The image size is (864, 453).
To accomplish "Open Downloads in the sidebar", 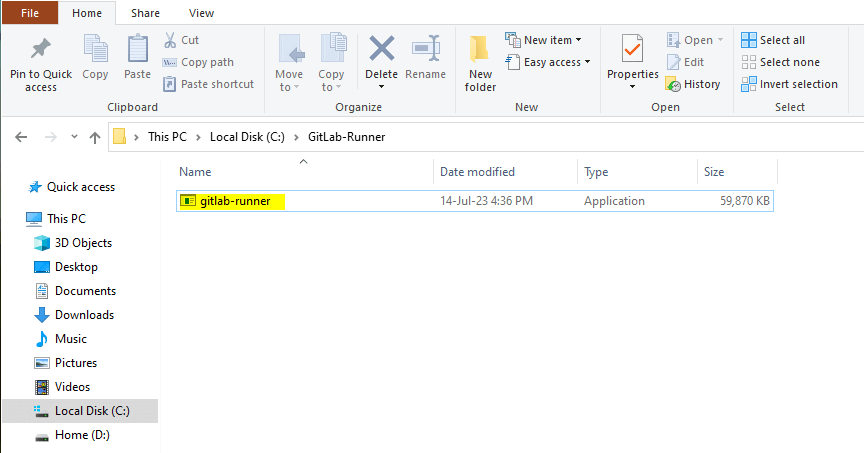I will click(x=74, y=315).
